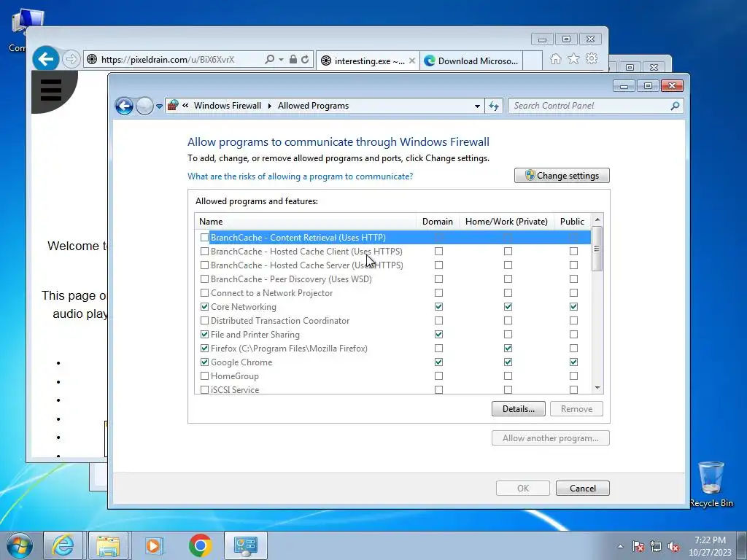Launch Windows Media Player from taskbar

153,545
